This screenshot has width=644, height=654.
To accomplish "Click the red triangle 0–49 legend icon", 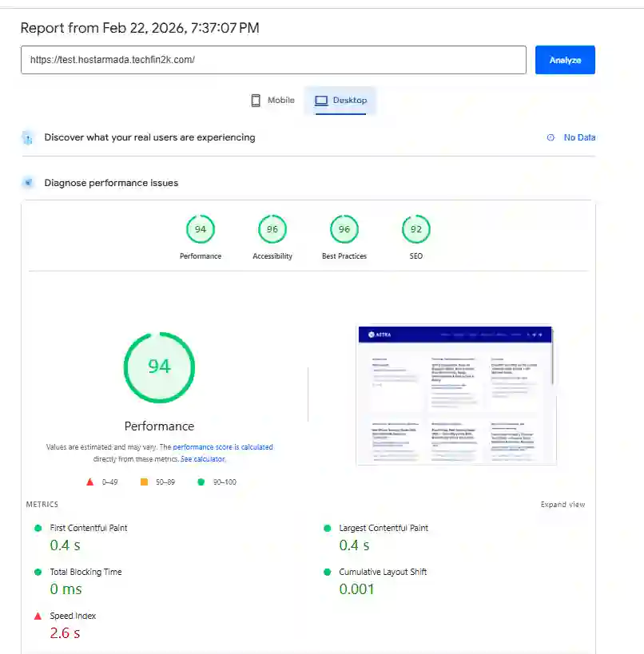I will tap(89, 482).
